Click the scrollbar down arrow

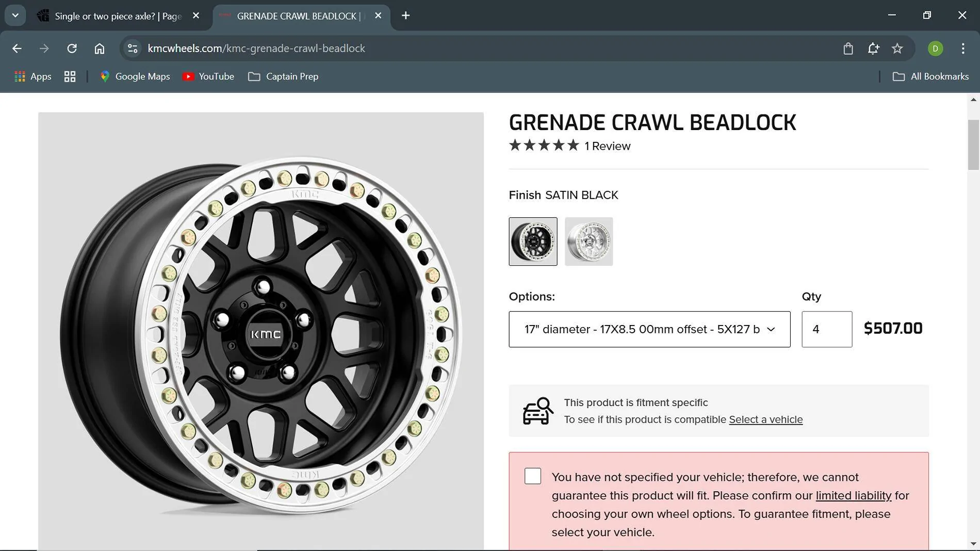point(973,544)
